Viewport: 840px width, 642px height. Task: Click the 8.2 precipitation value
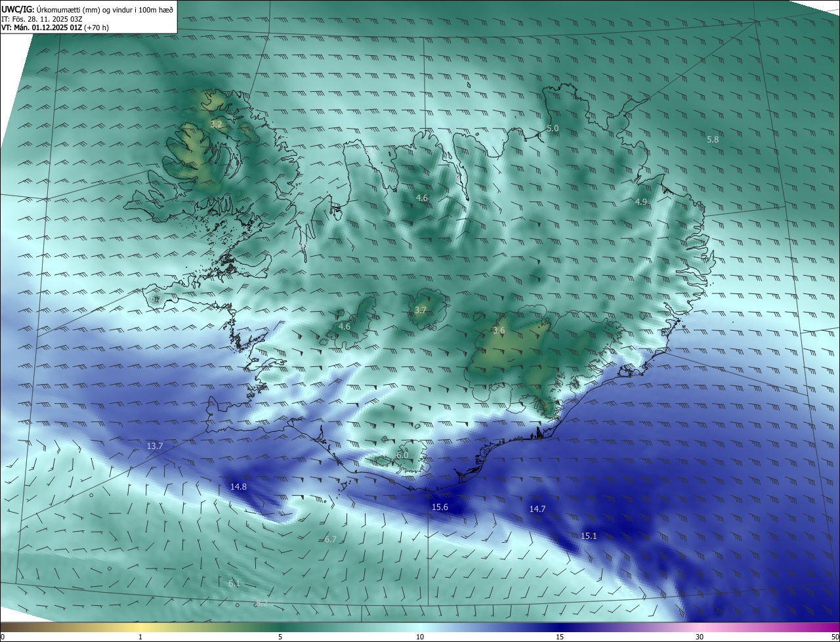point(262,603)
